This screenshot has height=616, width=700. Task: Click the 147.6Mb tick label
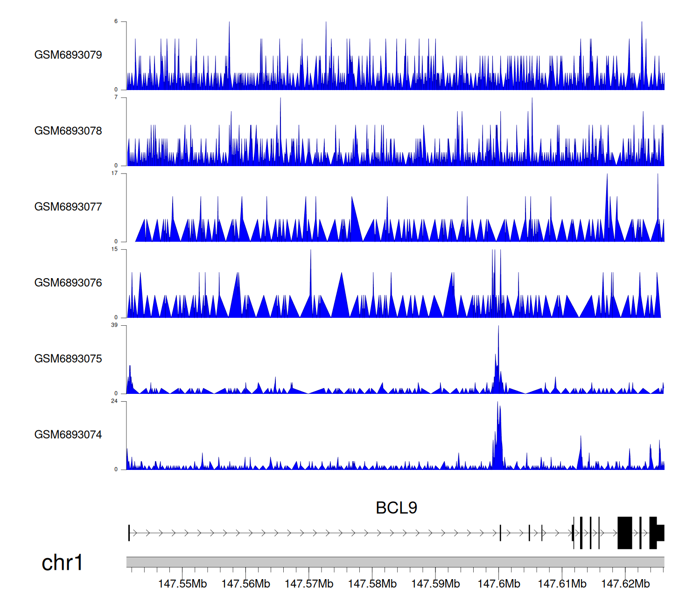pyautogui.click(x=499, y=584)
